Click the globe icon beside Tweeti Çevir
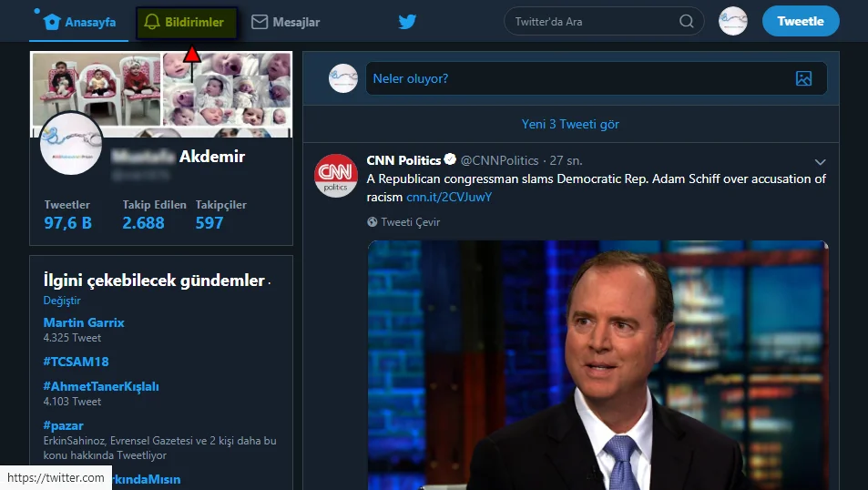The width and height of the screenshot is (868, 490). pyautogui.click(x=373, y=221)
